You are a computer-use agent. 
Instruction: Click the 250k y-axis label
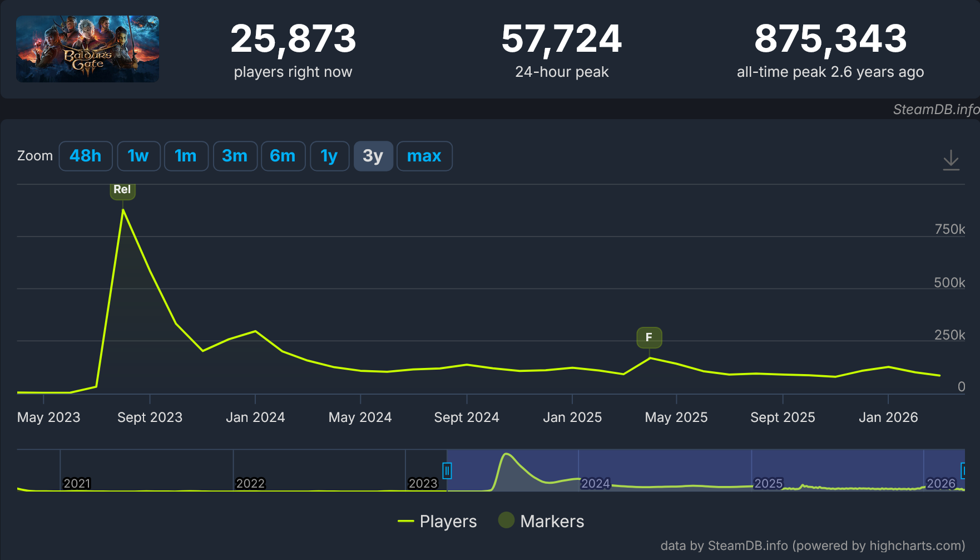(950, 335)
